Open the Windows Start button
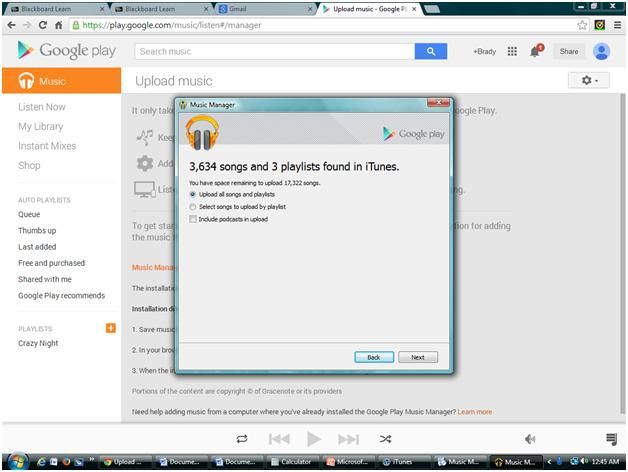 (16, 462)
